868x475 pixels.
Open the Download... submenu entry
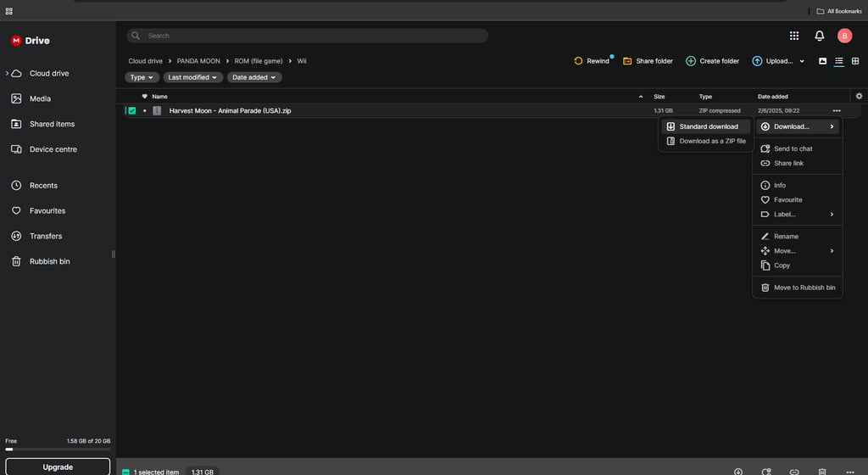pyautogui.click(x=797, y=126)
